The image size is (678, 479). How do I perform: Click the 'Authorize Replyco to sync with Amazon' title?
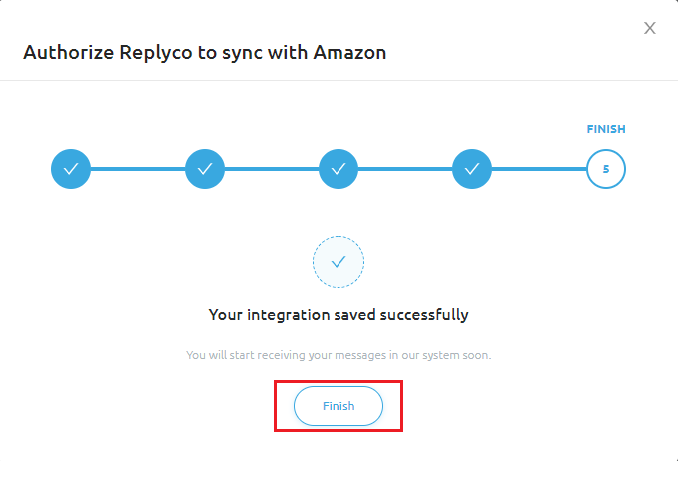204,52
